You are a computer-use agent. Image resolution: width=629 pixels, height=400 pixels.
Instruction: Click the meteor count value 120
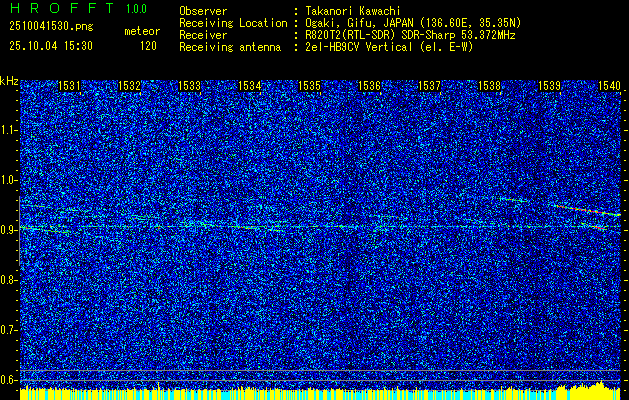click(148, 46)
